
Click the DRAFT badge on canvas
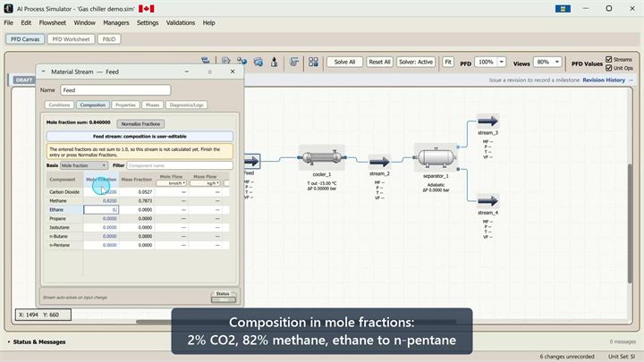[24, 80]
